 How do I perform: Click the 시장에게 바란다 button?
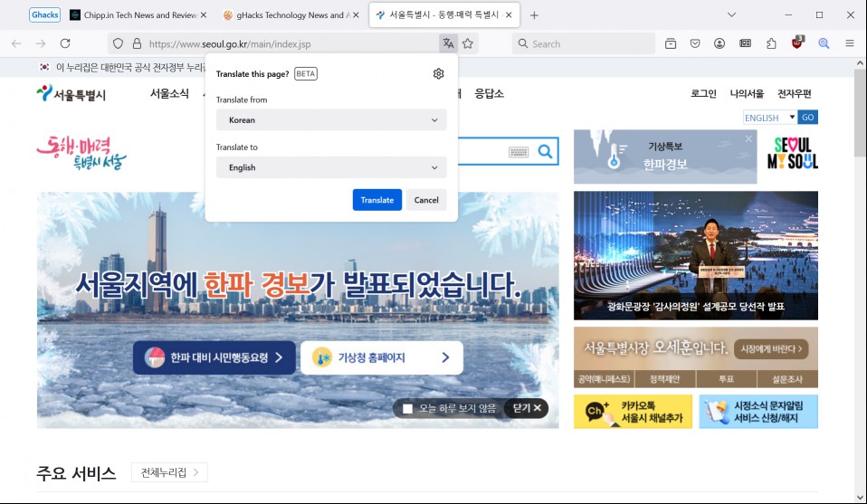(771, 349)
